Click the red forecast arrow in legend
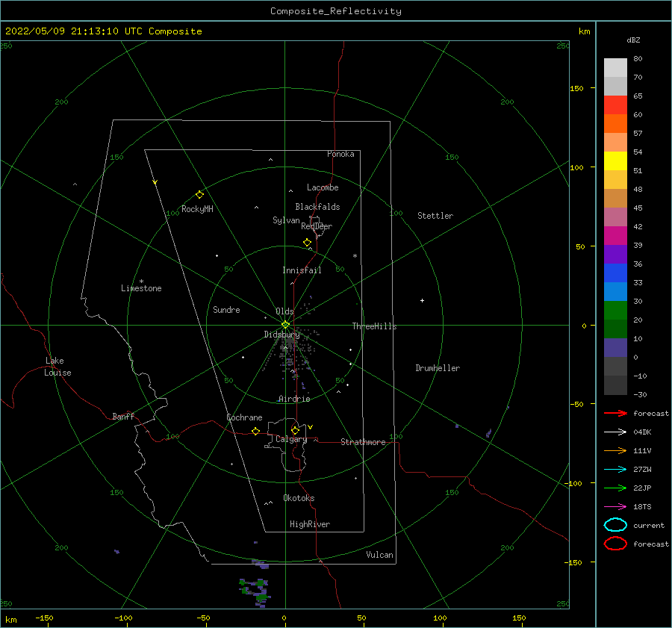Viewport: 672px width, 628px height. pyautogui.click(x=615, y=413)
